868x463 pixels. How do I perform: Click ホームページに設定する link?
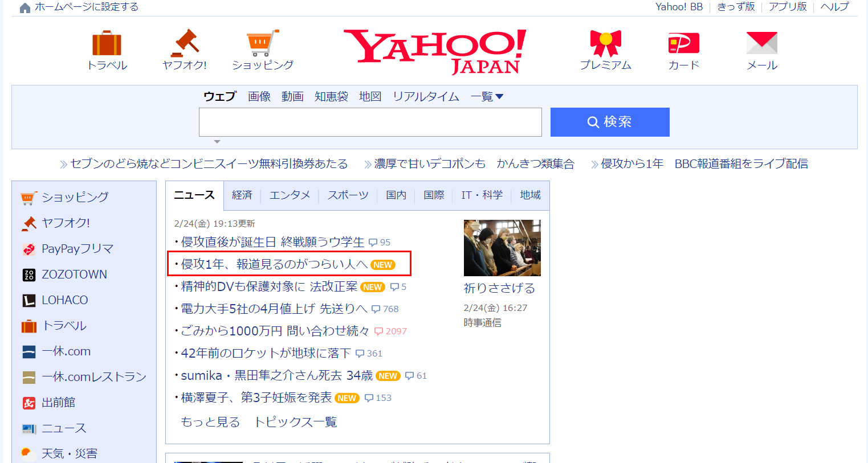point(87,7)
